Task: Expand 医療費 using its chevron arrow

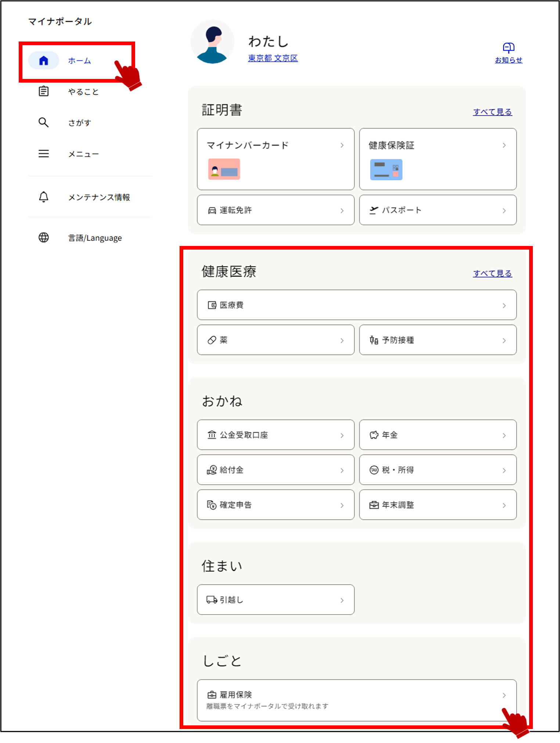Action: [504, 305]
